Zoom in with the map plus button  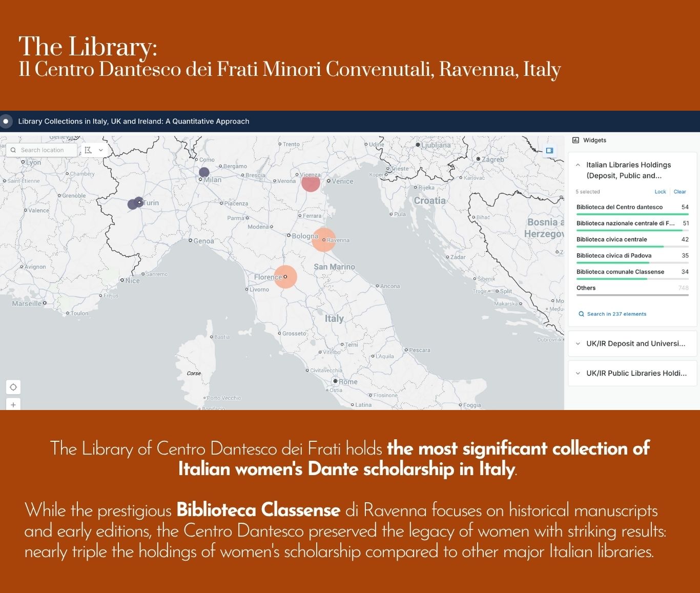click(13, 404)
